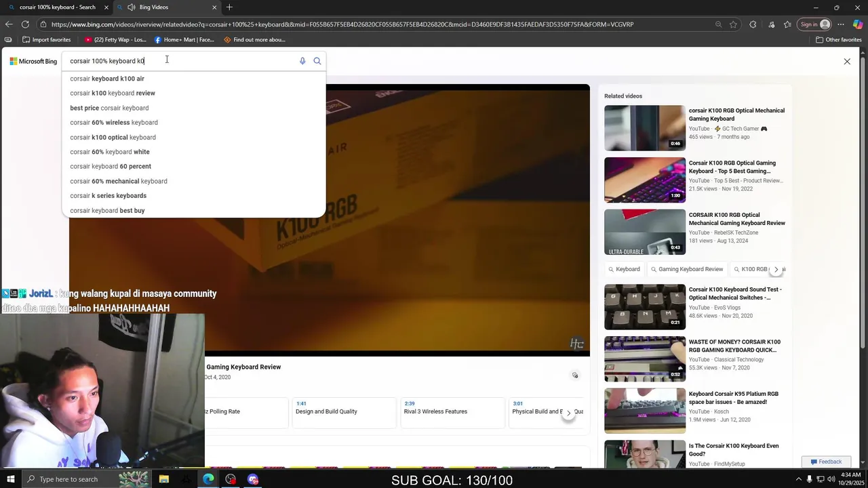The width and height of the screenshot is (868, 488).
Task: Select suggestion corsair keyboard k100 air
Action: 193,79
